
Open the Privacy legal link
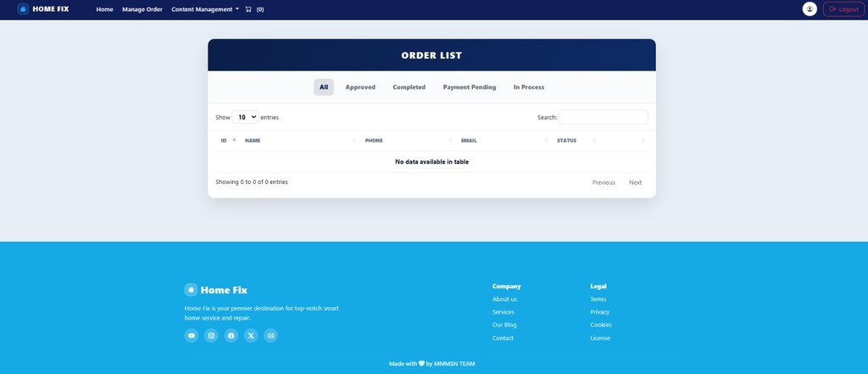599,312
